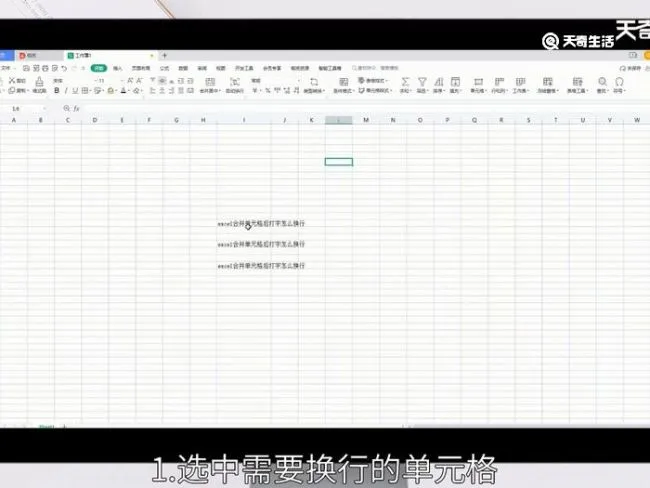
Task: Click the Freeze Panes icon
Action: click(x=548, y=84)
